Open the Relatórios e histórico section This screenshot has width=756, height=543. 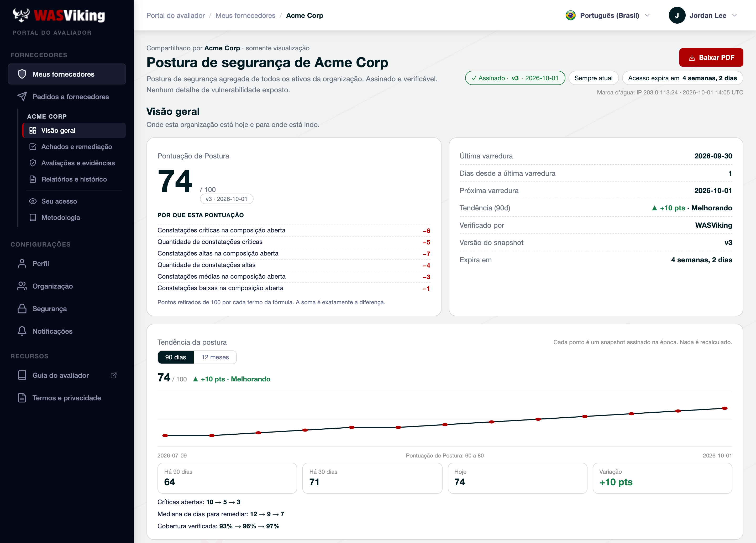(x=74, y=179)
